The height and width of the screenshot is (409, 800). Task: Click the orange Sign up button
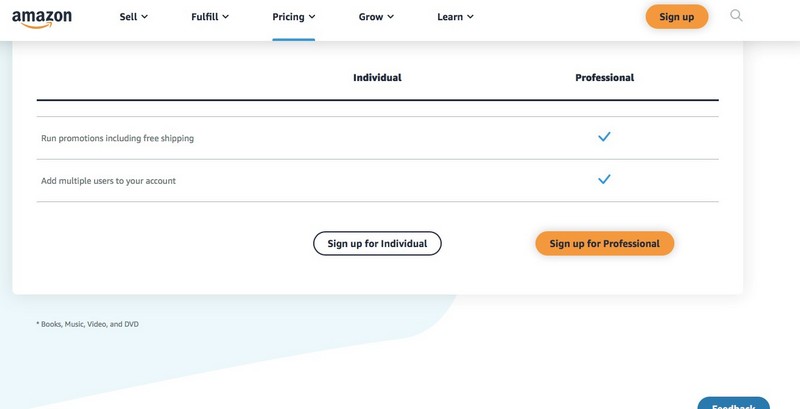[677, 17]
